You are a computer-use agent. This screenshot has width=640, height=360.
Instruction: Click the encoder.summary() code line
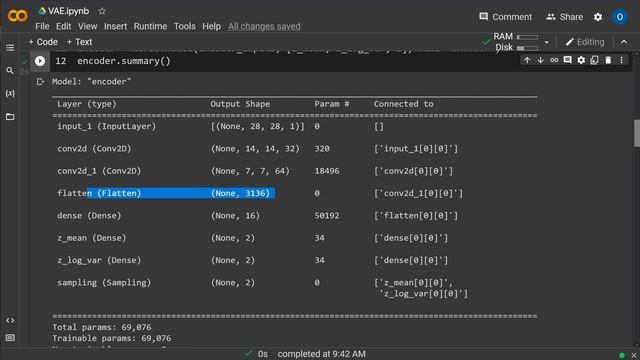[123, 61]
